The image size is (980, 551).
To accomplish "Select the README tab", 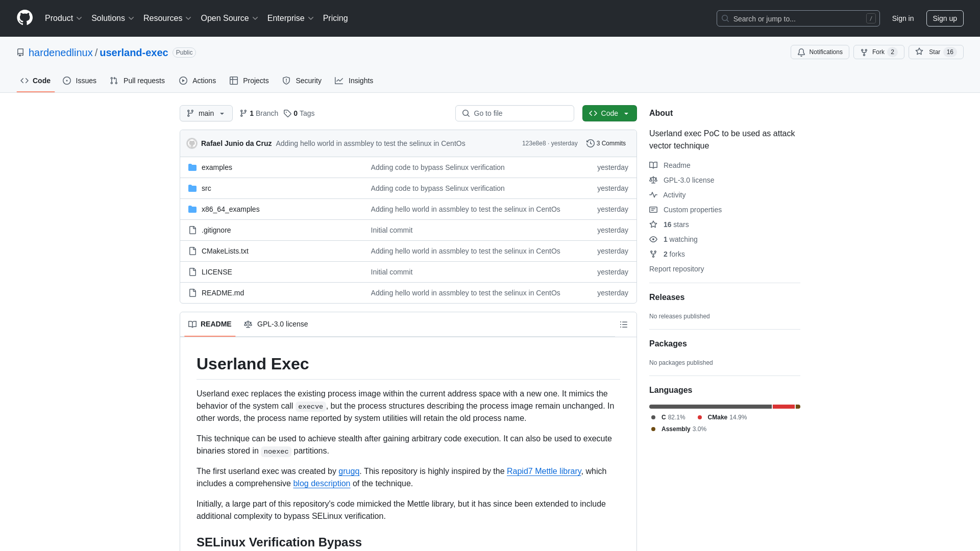I will 210,324.
